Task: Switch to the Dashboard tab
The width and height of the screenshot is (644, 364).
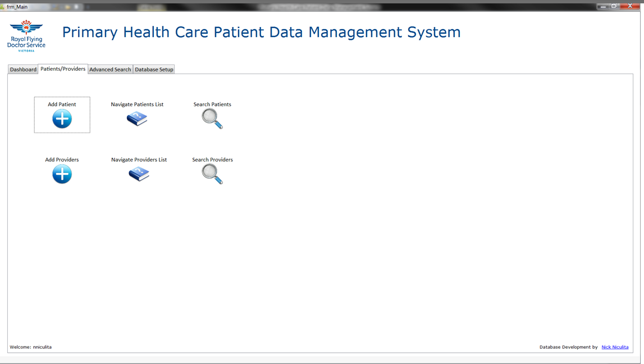Action: coord(22,69)
